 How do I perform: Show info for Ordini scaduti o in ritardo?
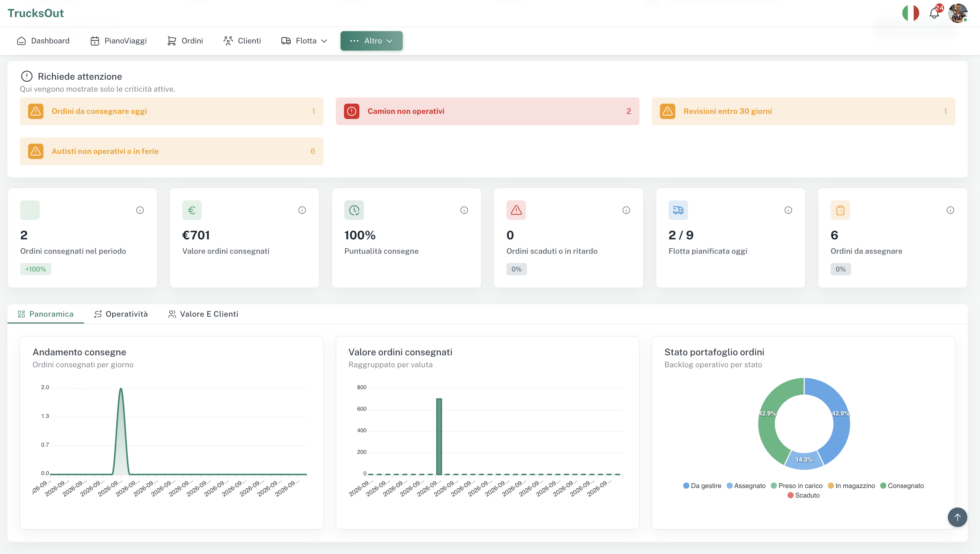pos(626,210)
